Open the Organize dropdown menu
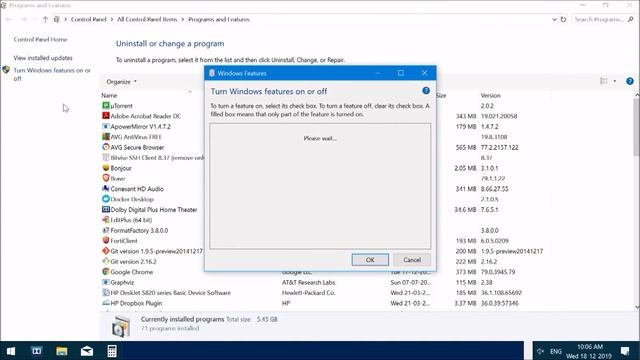640x360 pixels. (121, 82)
